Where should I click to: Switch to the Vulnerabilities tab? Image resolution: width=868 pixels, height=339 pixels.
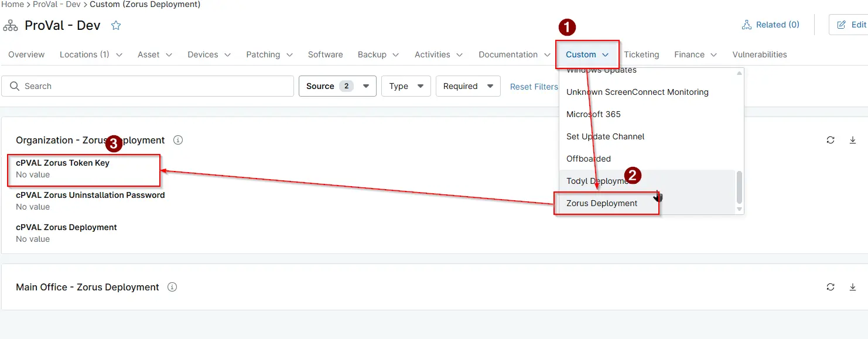click(760, 54)
